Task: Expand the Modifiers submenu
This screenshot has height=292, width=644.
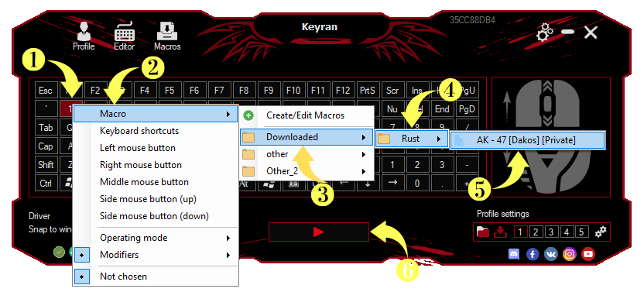Action: click(x=156, y=255)
